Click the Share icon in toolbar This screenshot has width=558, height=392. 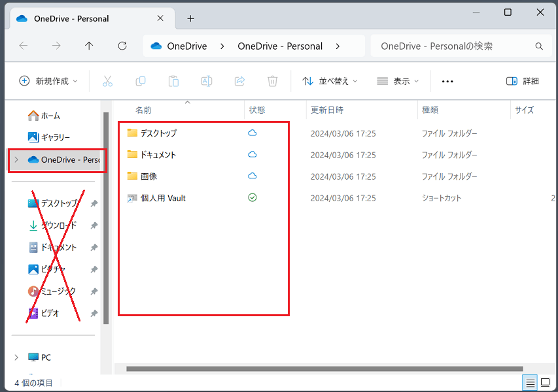click(x=239, y=82)
